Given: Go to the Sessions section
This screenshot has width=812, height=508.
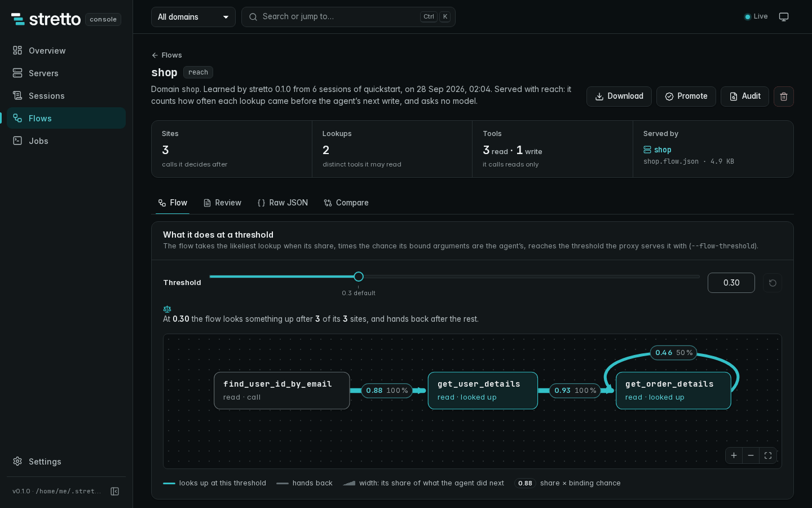Looking at the screenshot, I should (x=66, y=96).
